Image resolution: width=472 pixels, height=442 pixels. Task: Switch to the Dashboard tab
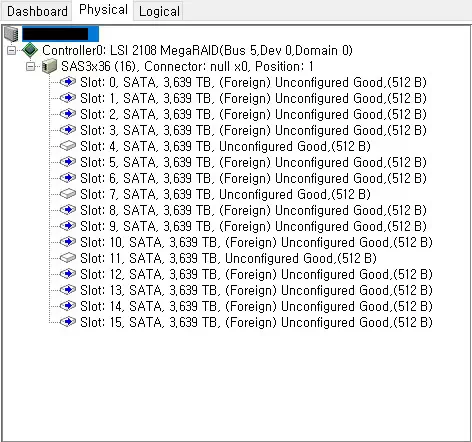pyautogui.click(x=37, y=11)
